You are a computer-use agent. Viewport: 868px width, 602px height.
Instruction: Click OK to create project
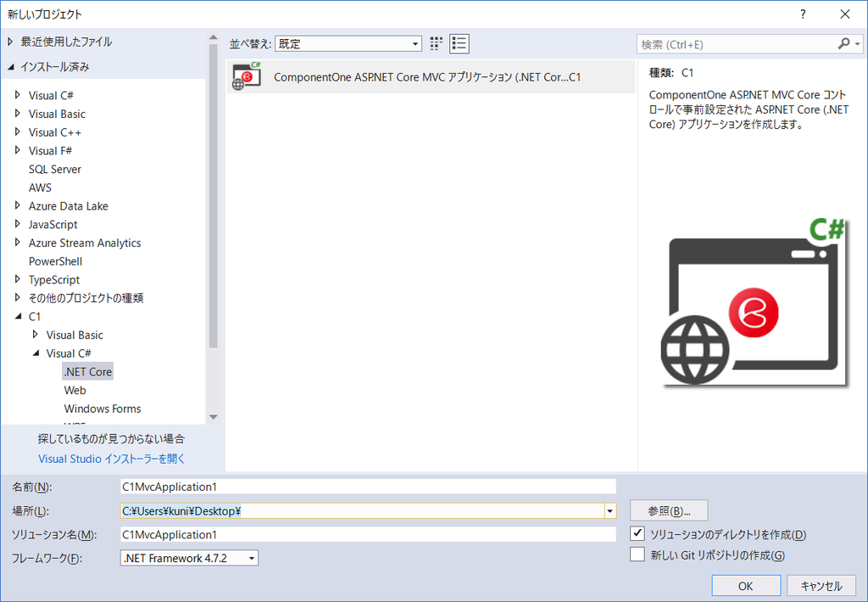point(746,586)
